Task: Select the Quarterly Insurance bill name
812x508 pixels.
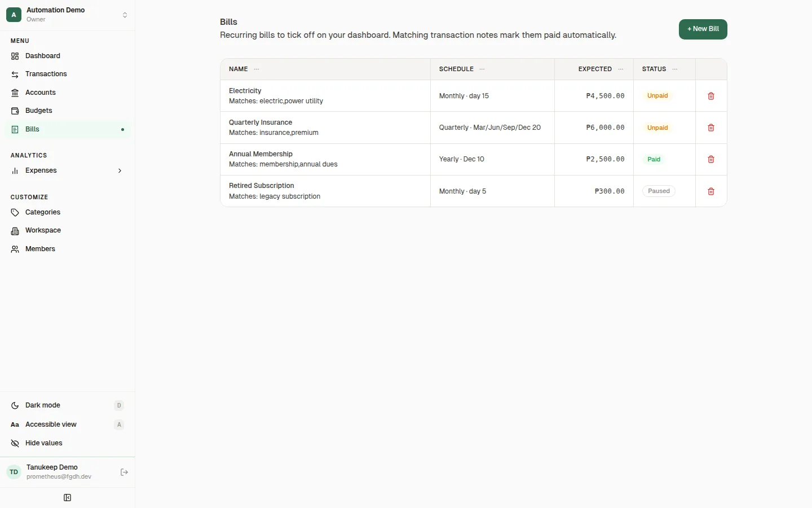Action: tap(261, 122)
